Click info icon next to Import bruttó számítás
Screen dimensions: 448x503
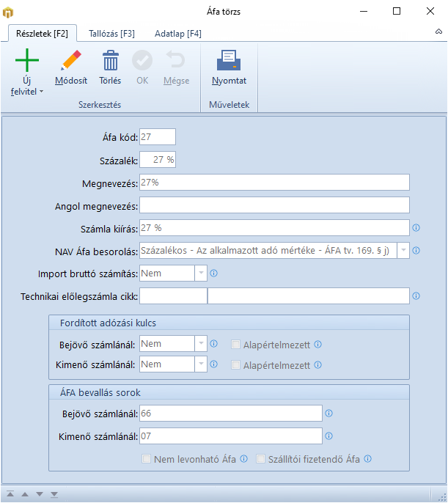tap(214, 273)
